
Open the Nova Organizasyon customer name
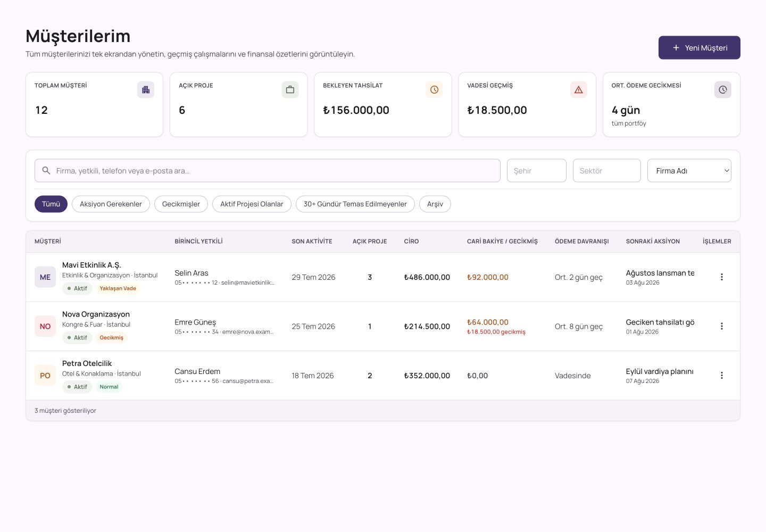click(96, 314)
